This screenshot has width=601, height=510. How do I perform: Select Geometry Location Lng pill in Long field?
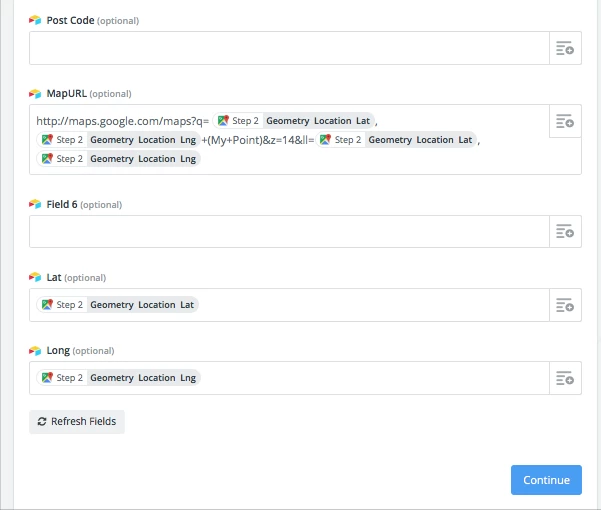coord(118,377)
